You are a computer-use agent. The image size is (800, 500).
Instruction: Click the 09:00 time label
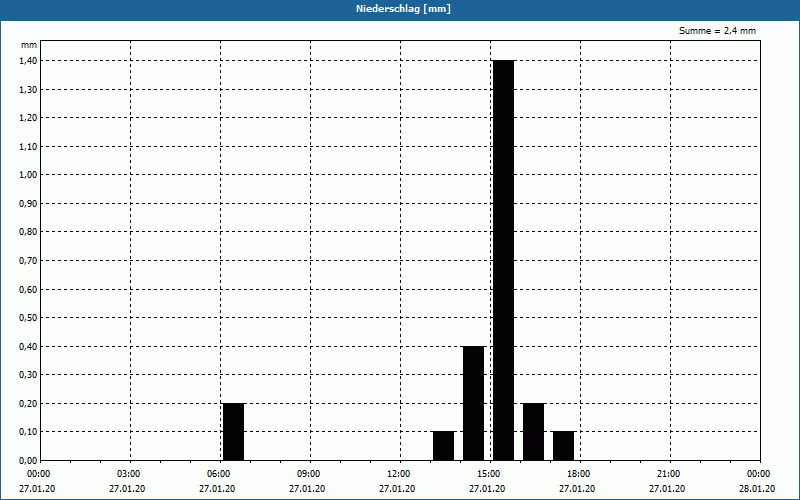pos(309,474)
